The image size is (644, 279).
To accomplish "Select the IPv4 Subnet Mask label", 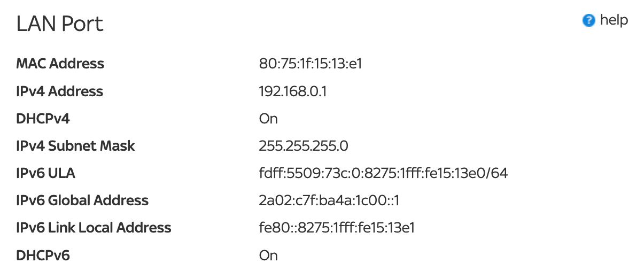I will [76, 146].
